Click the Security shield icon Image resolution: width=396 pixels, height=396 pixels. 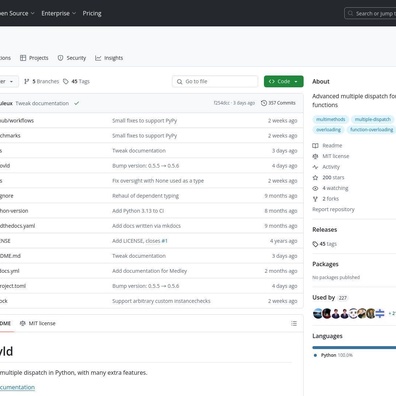pos(60,58)
